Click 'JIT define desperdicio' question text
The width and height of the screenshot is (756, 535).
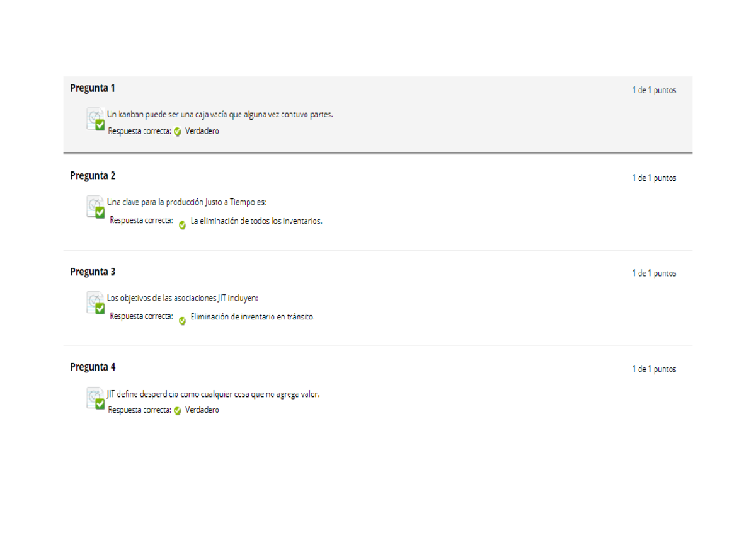(x=213, y=394)
